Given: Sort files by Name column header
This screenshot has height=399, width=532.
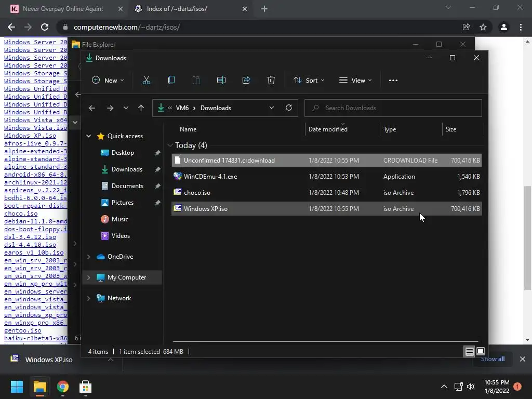Looking at the screenshot, I should coord(188,129).
